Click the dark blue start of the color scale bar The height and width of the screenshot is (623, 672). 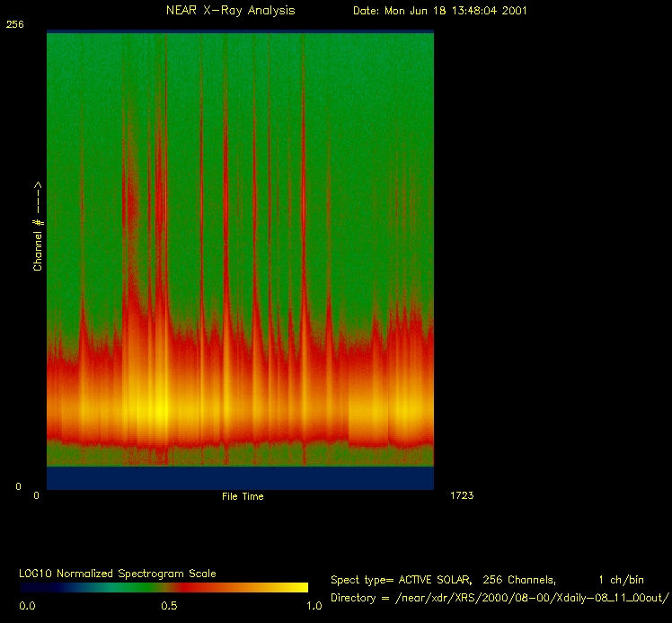[36, 587]
